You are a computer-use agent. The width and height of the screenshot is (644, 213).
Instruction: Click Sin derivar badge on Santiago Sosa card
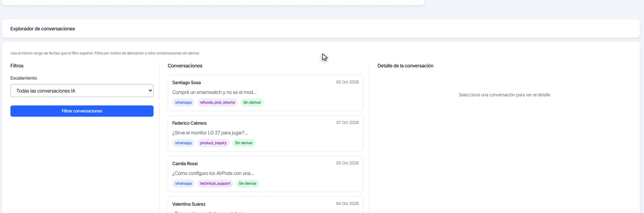pos(252,102)
